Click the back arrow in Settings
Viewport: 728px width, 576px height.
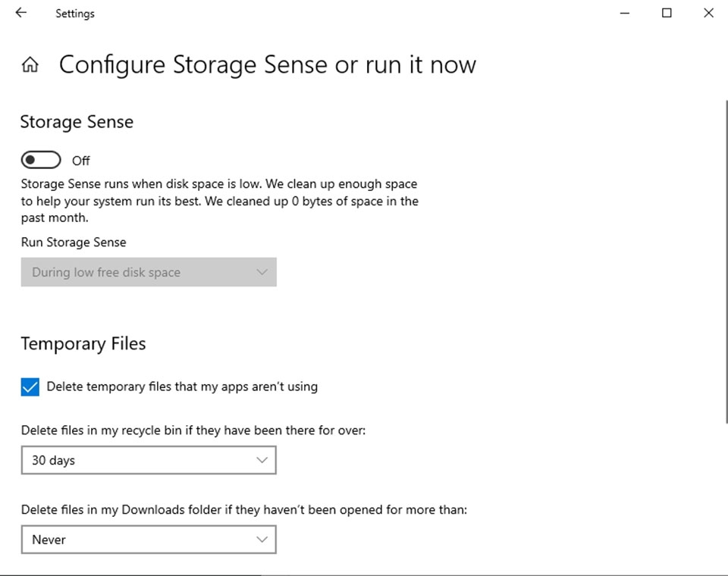click(20, 13)
